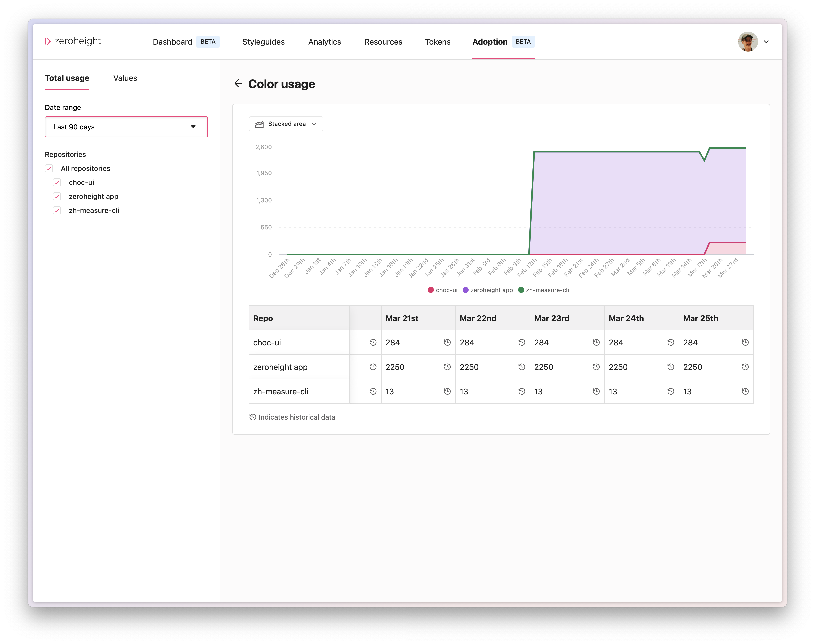The image size is (815, 644).
Task: Click history icon in zeroheight app Mar 21st cell
Action: tap(447, 367)
